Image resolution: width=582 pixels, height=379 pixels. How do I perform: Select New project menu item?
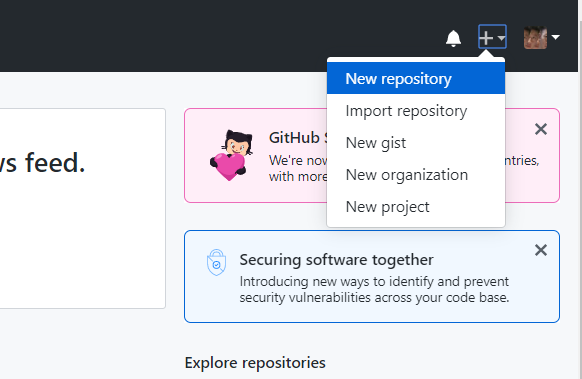click(x=416, y=206)
